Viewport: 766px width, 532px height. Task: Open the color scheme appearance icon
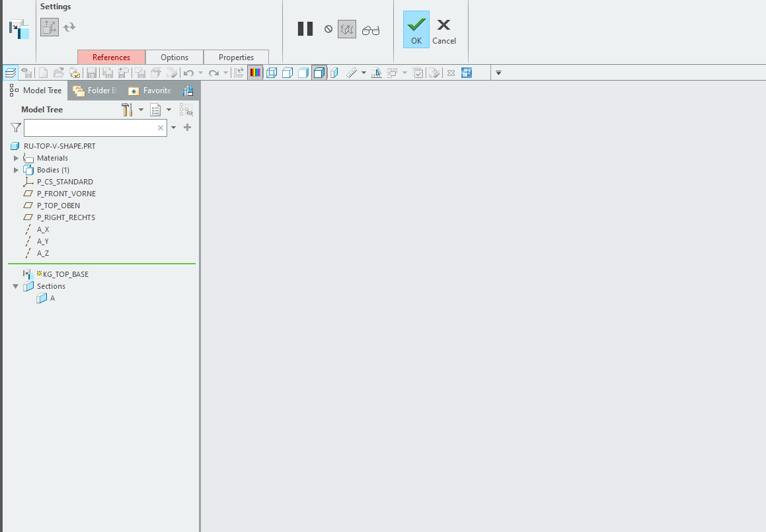tap(255, 73)
